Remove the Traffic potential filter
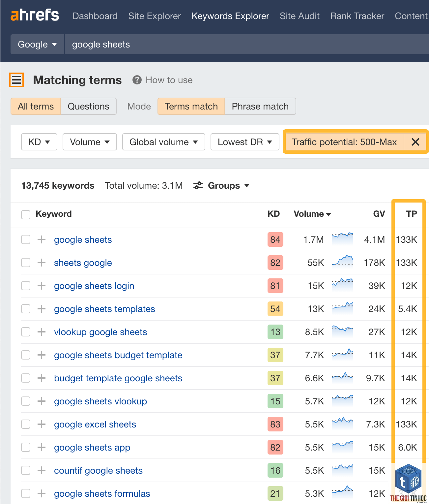 click(x=415, y=142)
